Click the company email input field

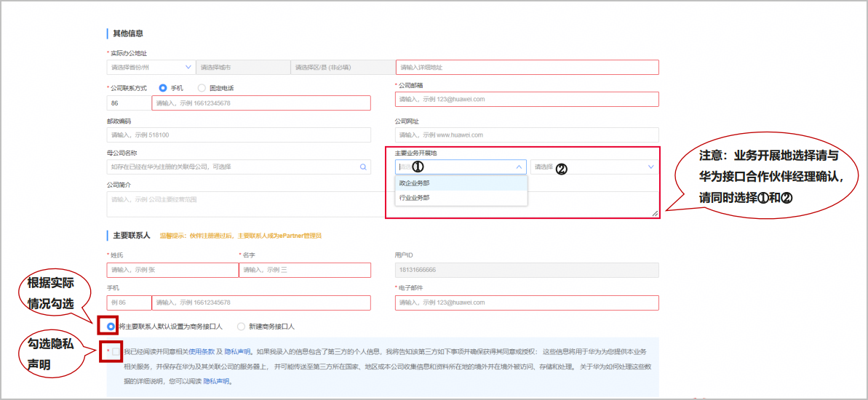[x=527, y=99]
